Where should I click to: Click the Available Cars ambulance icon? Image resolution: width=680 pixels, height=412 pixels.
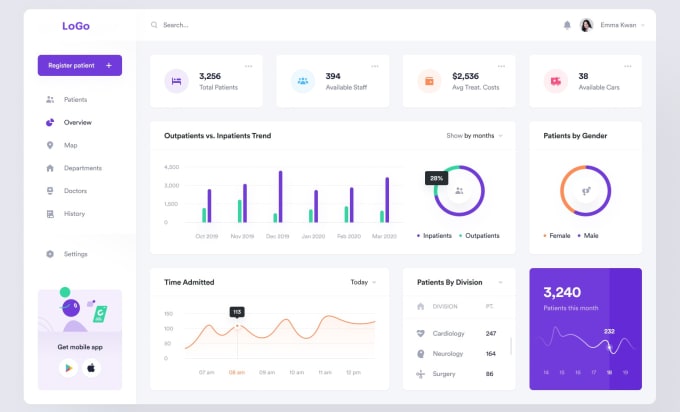tap(555, 81)
